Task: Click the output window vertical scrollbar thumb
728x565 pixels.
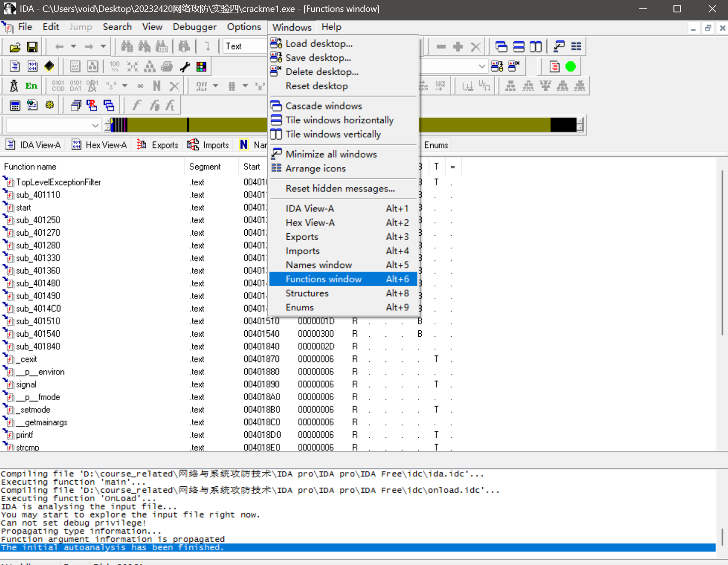Action: coord(722,537)
